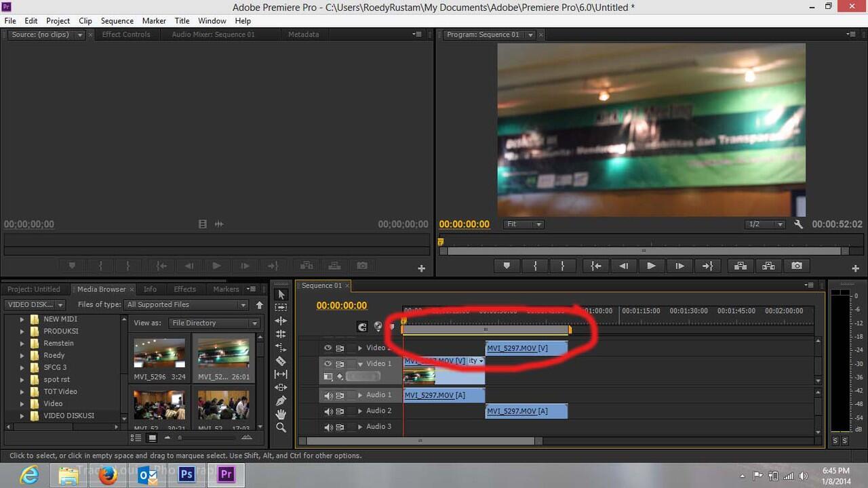The width and height of the screenshot is (868, 488).
Task: Mute the Audio 1 track speaker
Action: tap(328, 395)
